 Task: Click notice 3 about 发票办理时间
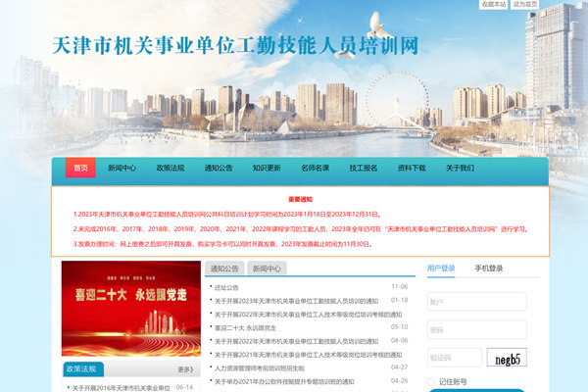click(222, 244)
